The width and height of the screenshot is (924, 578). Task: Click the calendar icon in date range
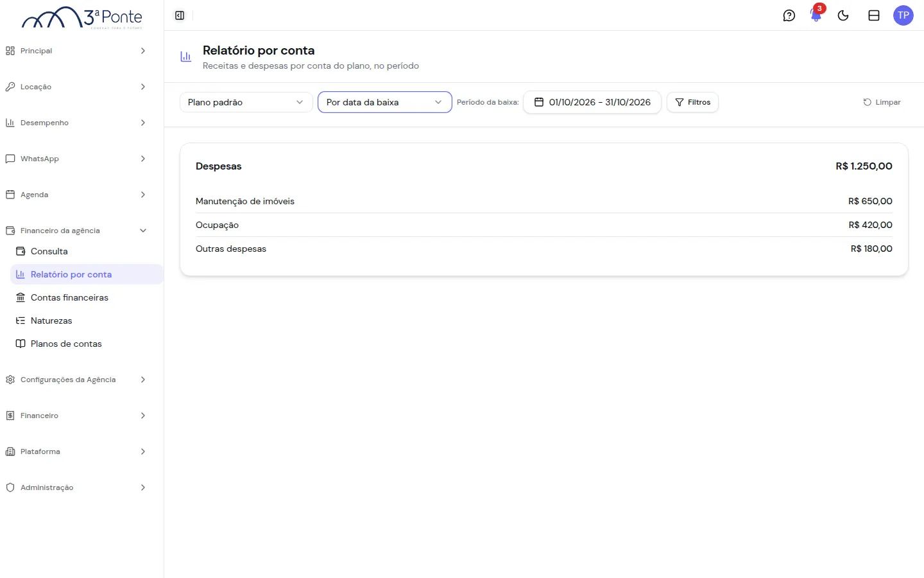click(539, 102)
